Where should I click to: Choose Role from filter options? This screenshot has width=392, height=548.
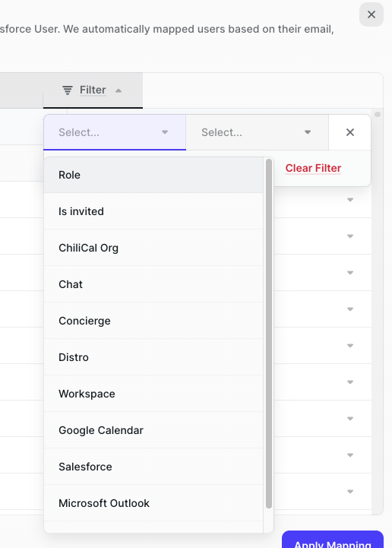[x=153, y=175]
